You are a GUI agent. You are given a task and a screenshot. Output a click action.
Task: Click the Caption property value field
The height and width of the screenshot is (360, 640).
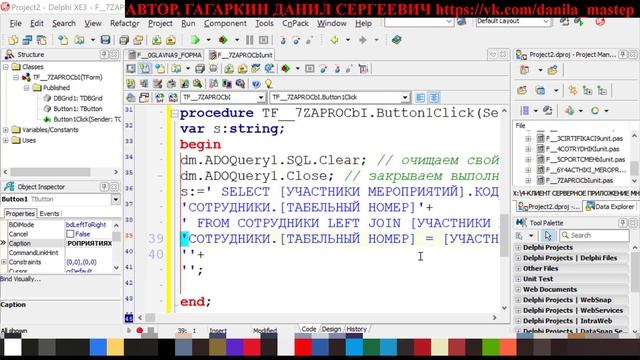tap(89, 243)
